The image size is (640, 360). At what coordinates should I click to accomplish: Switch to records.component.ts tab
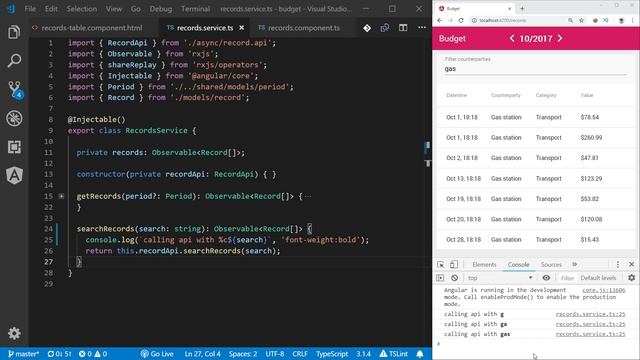coord(304,28)
